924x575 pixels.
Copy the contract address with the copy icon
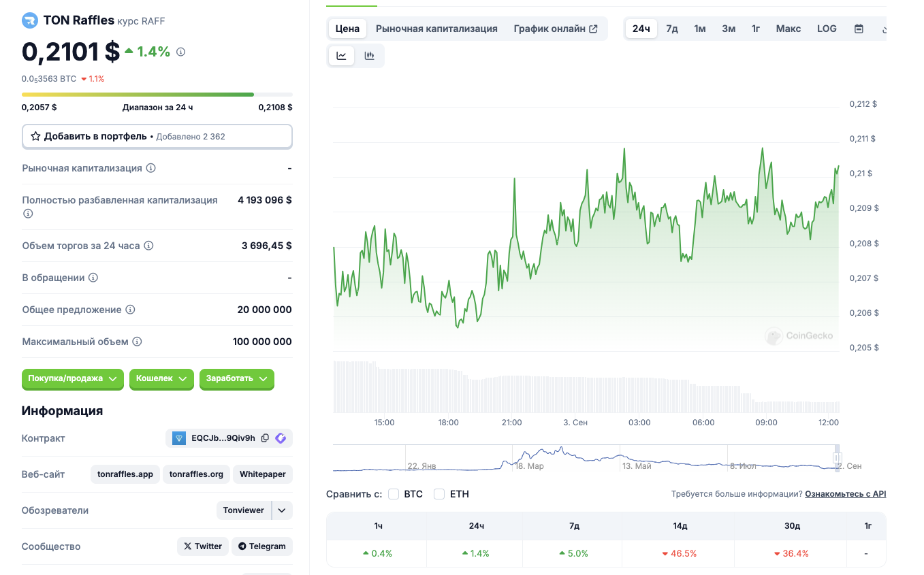pos(266,438)
